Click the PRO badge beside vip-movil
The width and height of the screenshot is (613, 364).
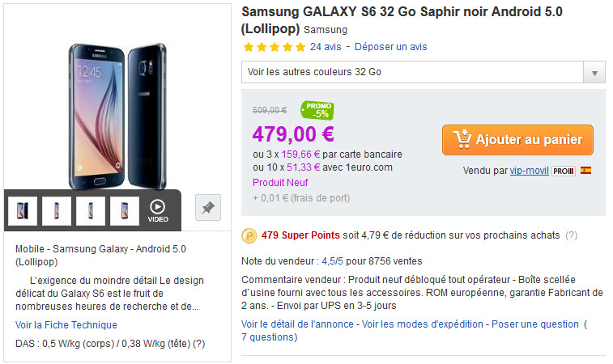pos(564,171)
